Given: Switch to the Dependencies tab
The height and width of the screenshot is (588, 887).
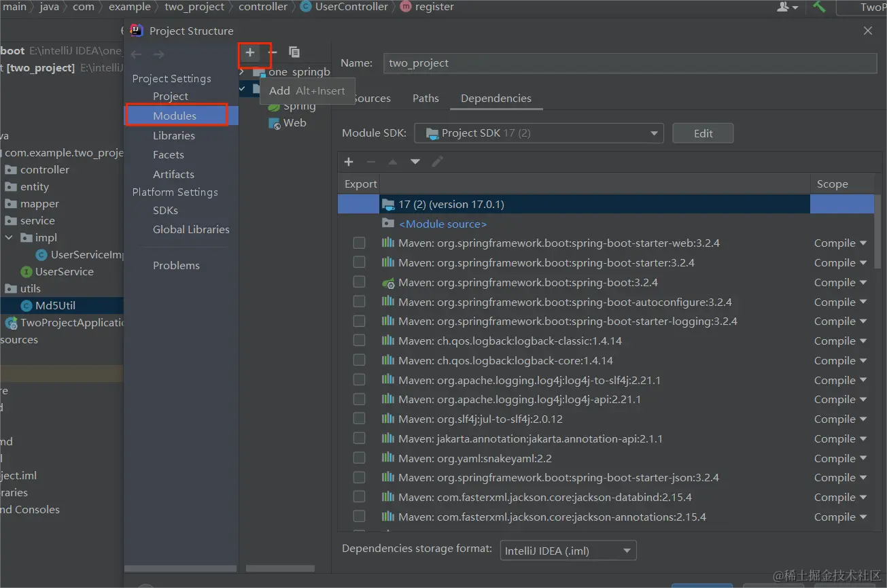Looking at the screenshot, I should (496, 99).
